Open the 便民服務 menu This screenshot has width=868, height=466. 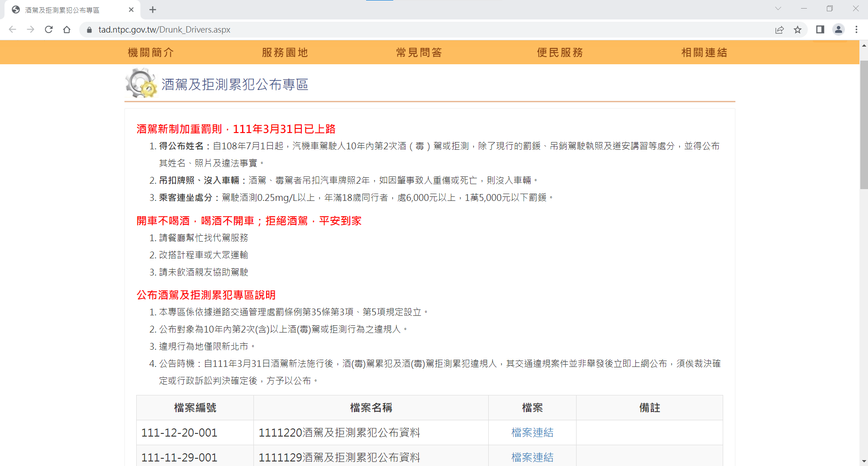tap(559, 52)
